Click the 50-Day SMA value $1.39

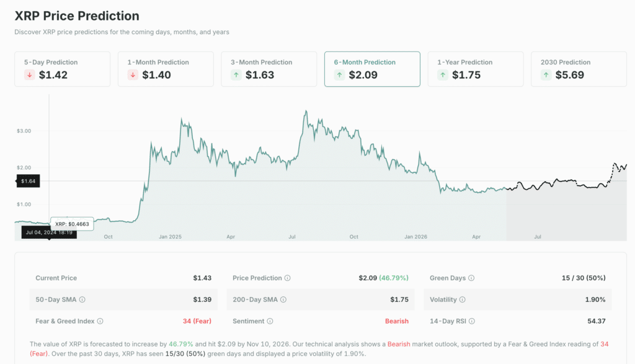pyautogui.click(x=202, y=300)
